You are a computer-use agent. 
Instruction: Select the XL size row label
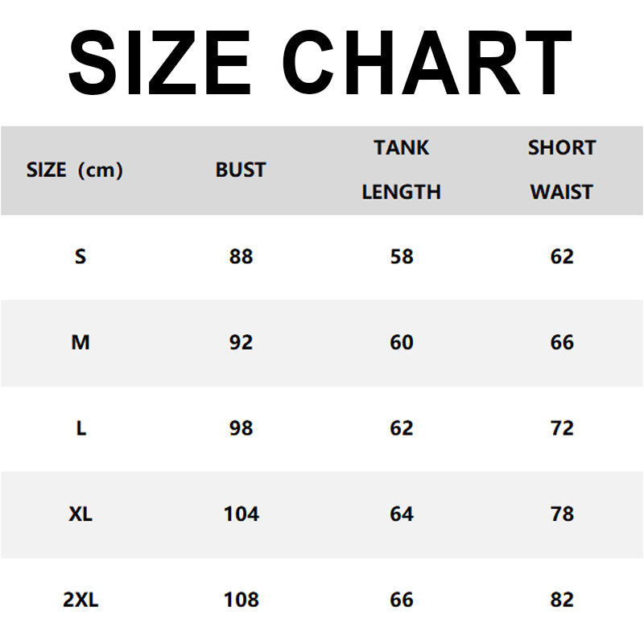(x=80, y=514)
